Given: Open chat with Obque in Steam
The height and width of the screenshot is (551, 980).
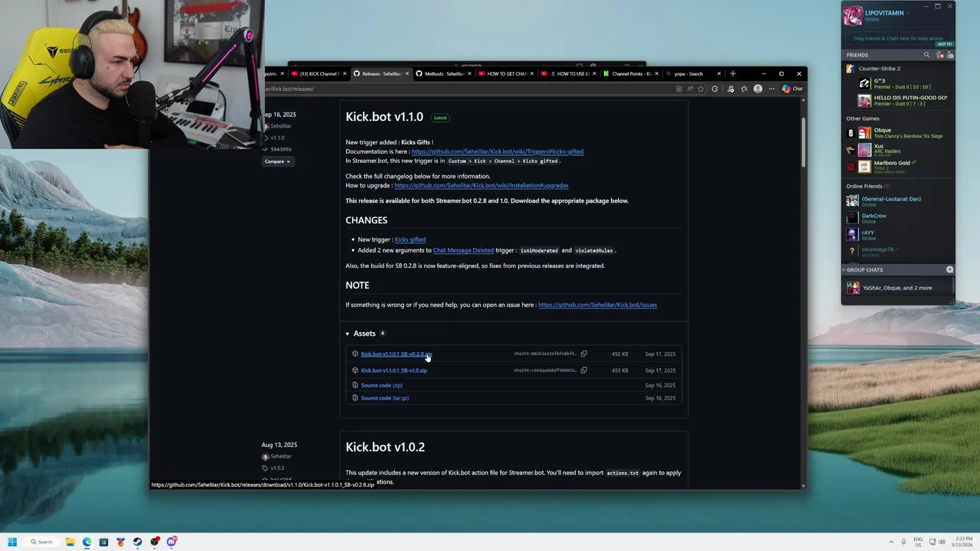Looking at the screenshot, I should [900, 132].
